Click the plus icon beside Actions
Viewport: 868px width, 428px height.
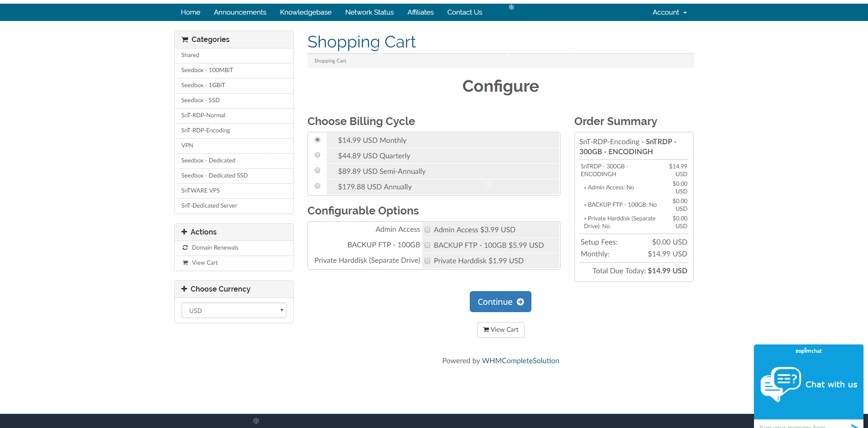(x=184, y=232)
